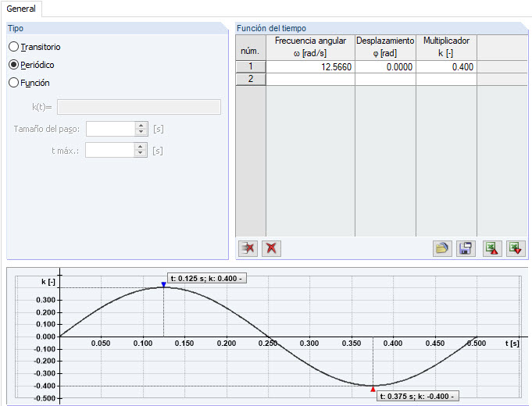Decrease t máx. with down arrow

pyautogui.click(x=141, y=154)
